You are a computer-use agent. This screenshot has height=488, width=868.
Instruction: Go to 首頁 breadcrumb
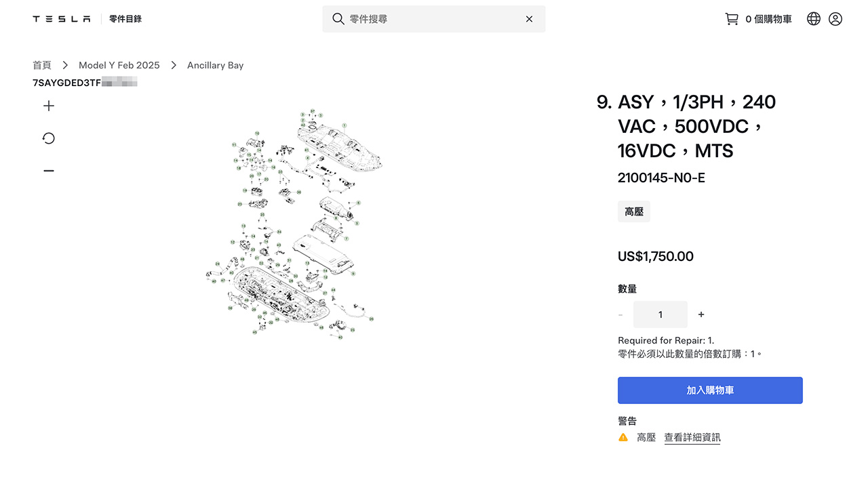42,65
